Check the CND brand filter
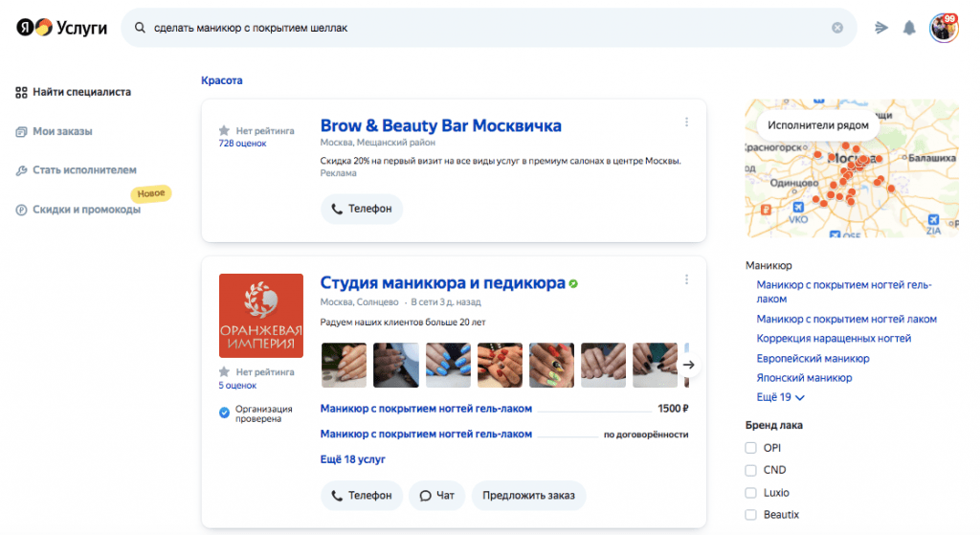This screenshot has width=980, height=535. (750, 470)
